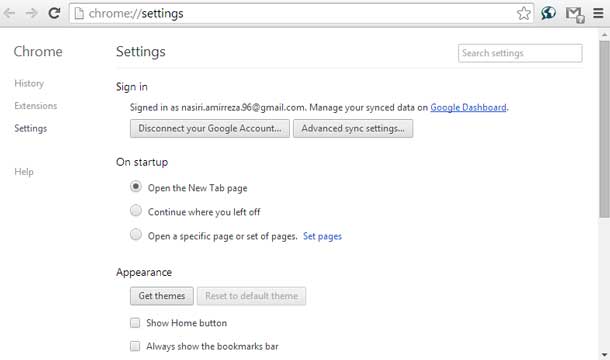Click the On startup section heading
Screen dimensions: 610x360
point(142,162)
